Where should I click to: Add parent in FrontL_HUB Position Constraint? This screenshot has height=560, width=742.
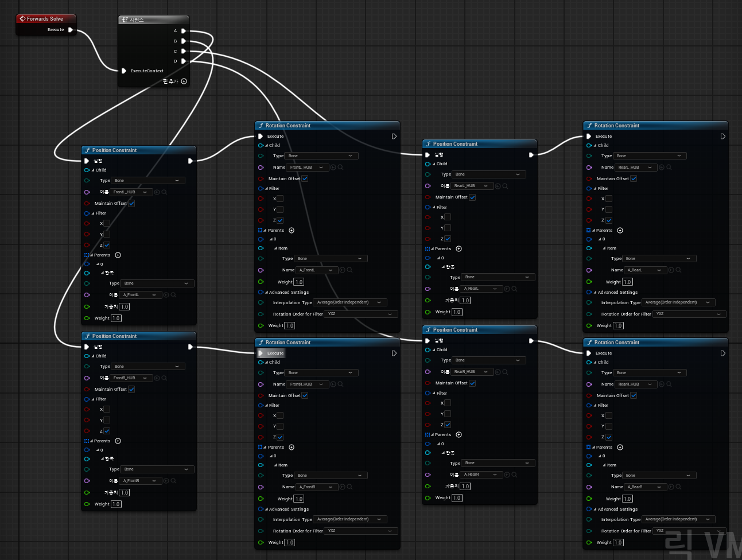pyautogui.click(x=118, y=255)
